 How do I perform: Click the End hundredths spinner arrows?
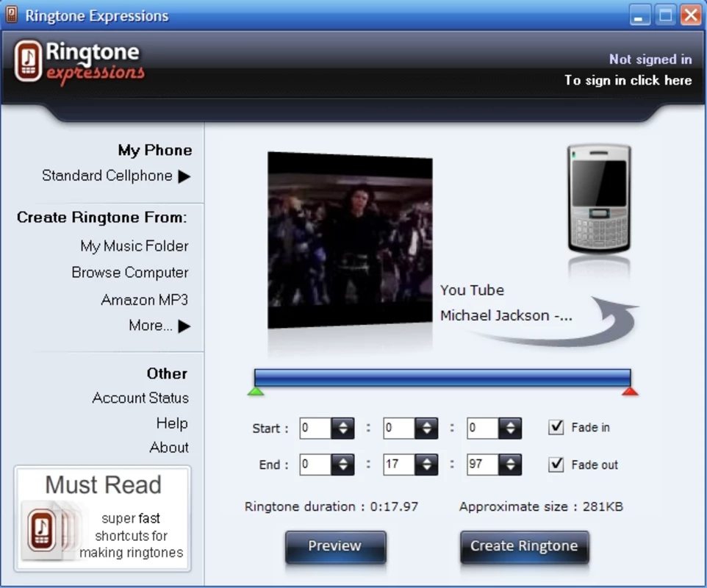(x=511, y=465)
